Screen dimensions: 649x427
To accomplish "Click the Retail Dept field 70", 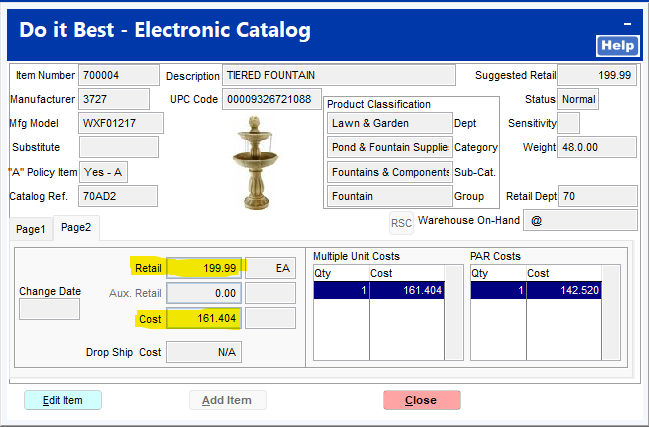I will click(x=598, y=196).
